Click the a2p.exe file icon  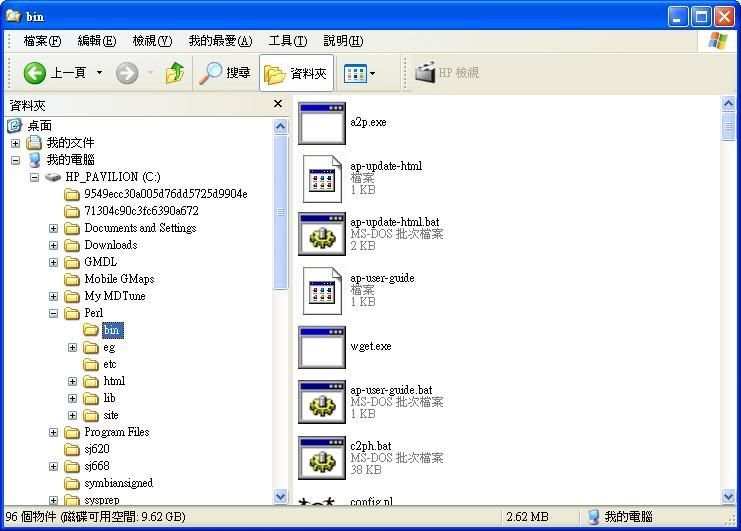pyautogui.click(x=322, y=123)
